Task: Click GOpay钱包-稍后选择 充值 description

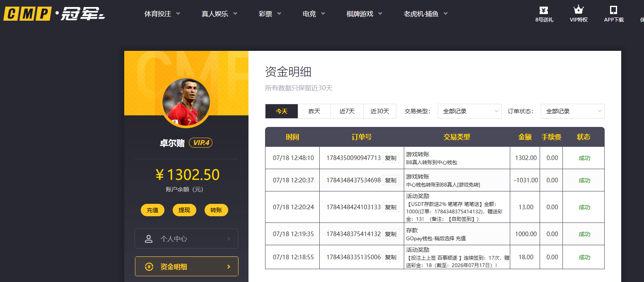Action: [x=436, y=239]
